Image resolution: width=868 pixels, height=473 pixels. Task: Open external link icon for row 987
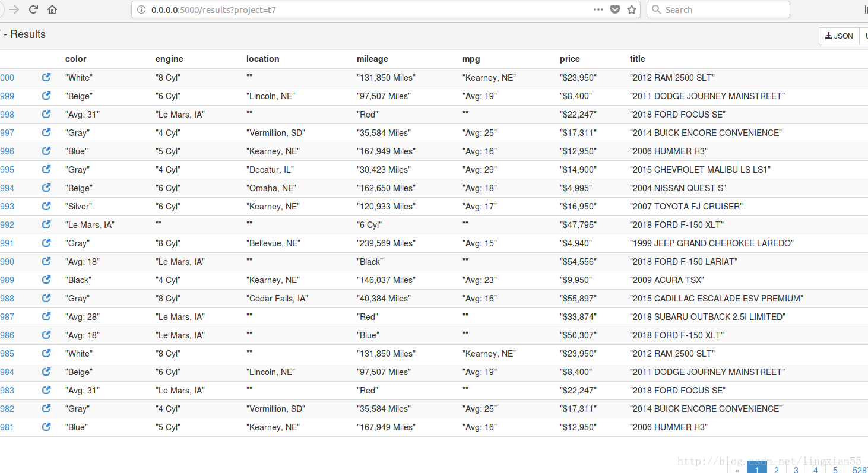click(46, 316)
